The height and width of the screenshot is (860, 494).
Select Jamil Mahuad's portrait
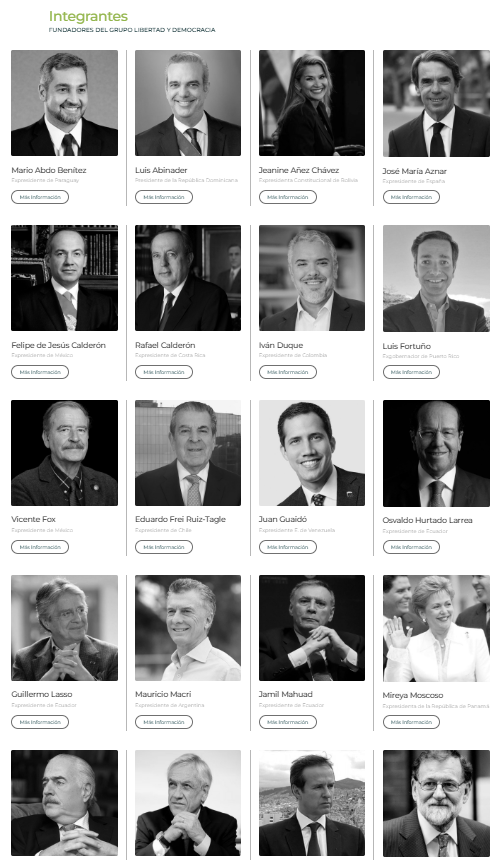312,628
